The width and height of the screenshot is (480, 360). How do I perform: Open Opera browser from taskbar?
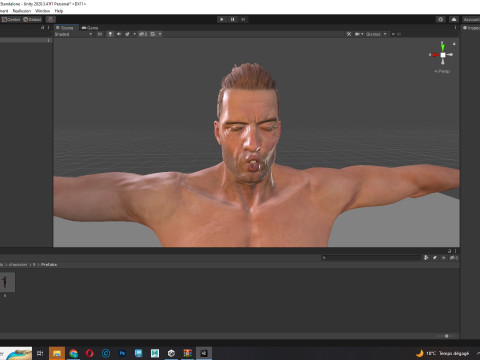89,353
